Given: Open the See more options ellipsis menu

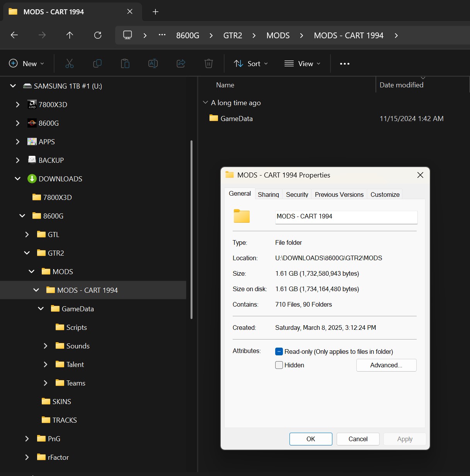Looking at the screenshot, I should point(345,64).
